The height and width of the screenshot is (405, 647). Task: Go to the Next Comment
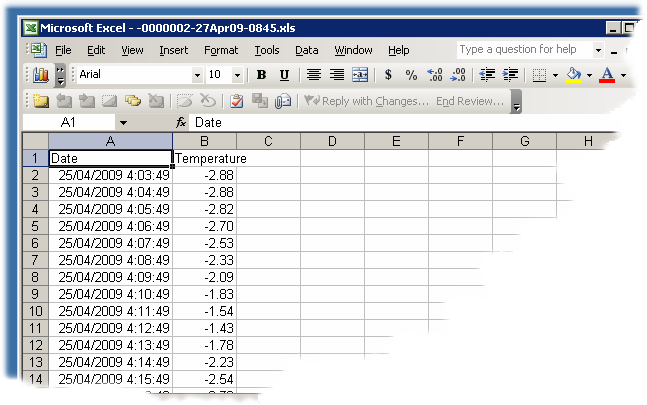[x=87, y=101]
